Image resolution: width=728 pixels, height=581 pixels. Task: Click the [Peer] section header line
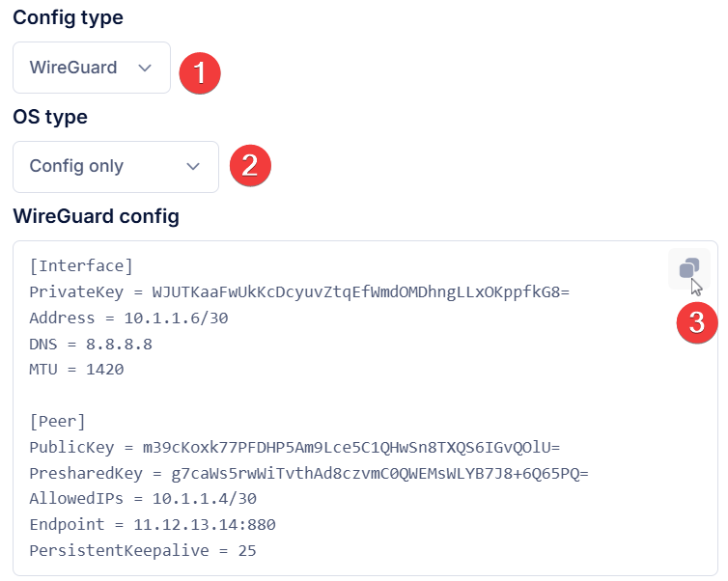point(58,422)
